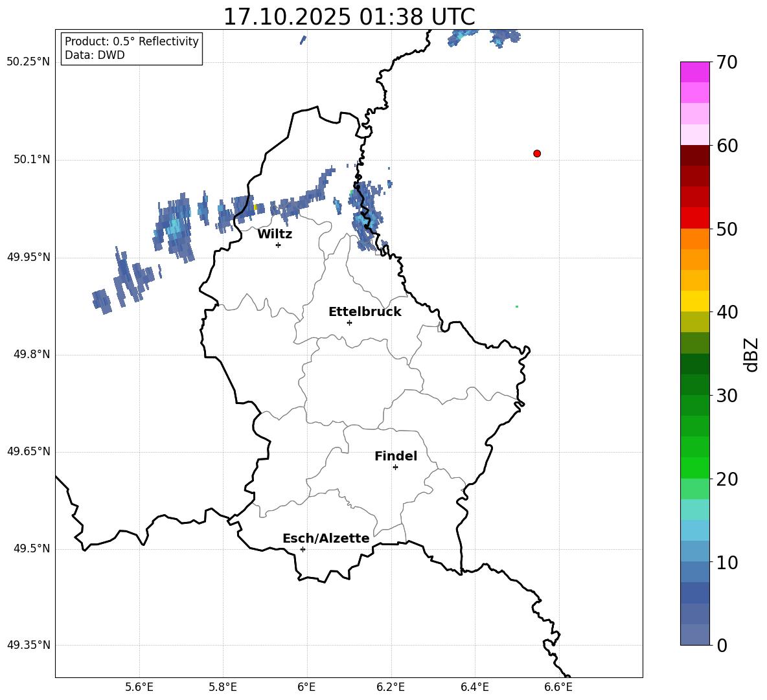Click the Esch/Alzette station cross marker

coord(303,549)
